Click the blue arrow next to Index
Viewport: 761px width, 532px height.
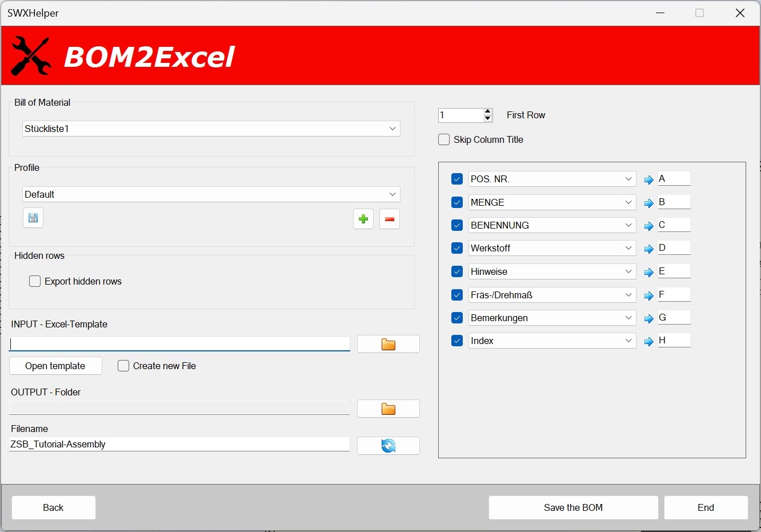coord(648,342)
